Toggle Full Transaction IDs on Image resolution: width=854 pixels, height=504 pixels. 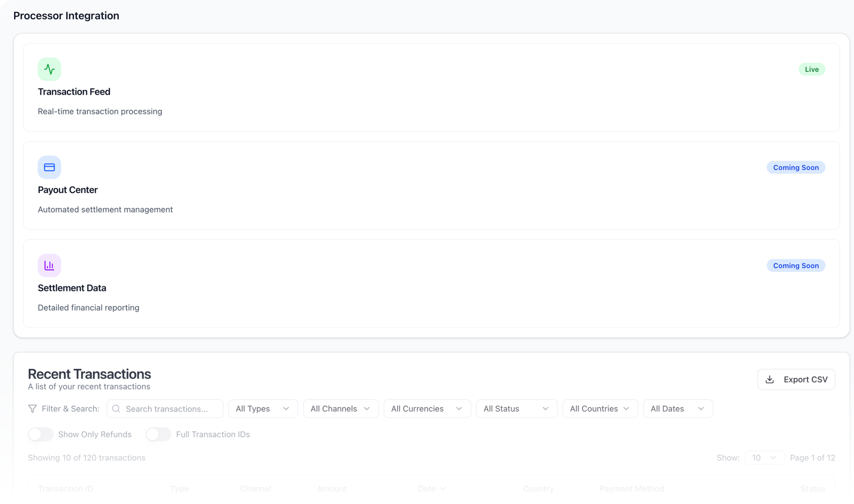(x=158, y=434)
